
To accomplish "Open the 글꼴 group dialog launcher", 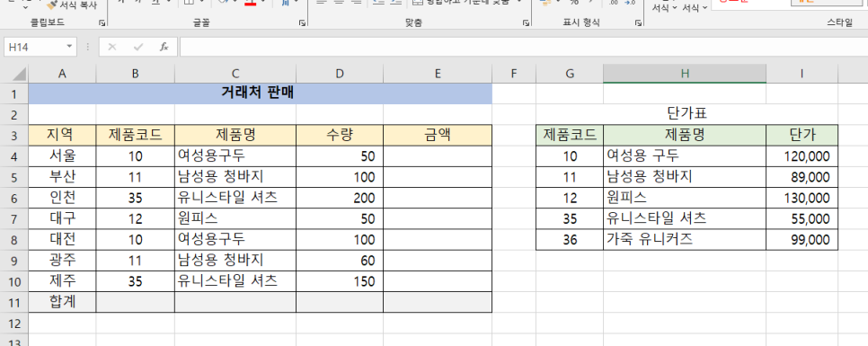I will 302,23.
